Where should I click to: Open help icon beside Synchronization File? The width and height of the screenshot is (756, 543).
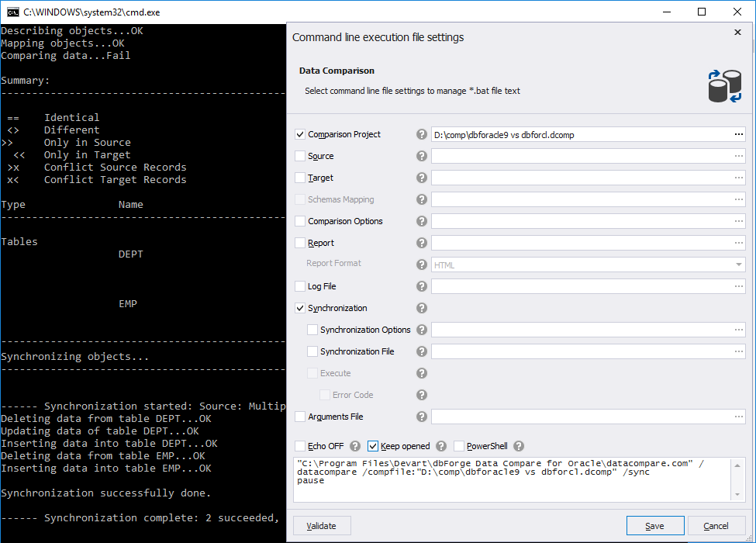pos(421,351)
